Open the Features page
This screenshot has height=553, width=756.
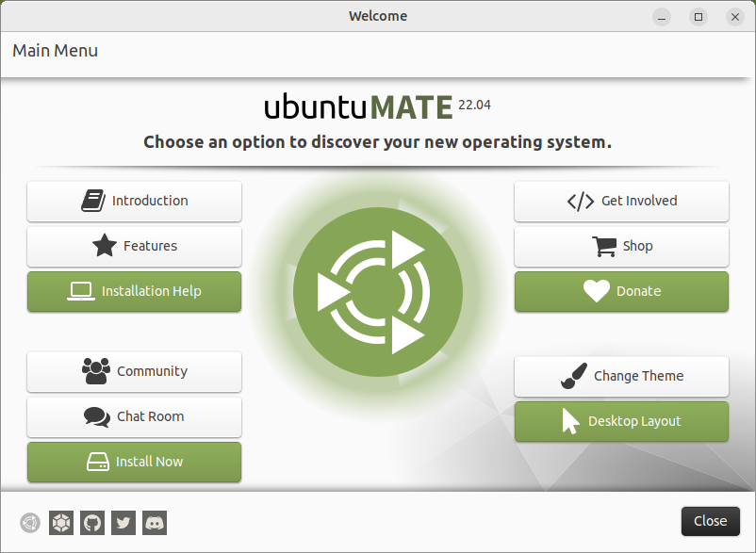tap(134, 246)
